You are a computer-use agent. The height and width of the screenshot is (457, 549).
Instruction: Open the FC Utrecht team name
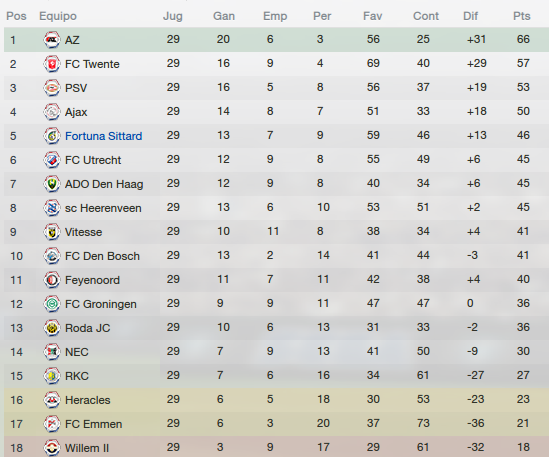click(93, 160)
